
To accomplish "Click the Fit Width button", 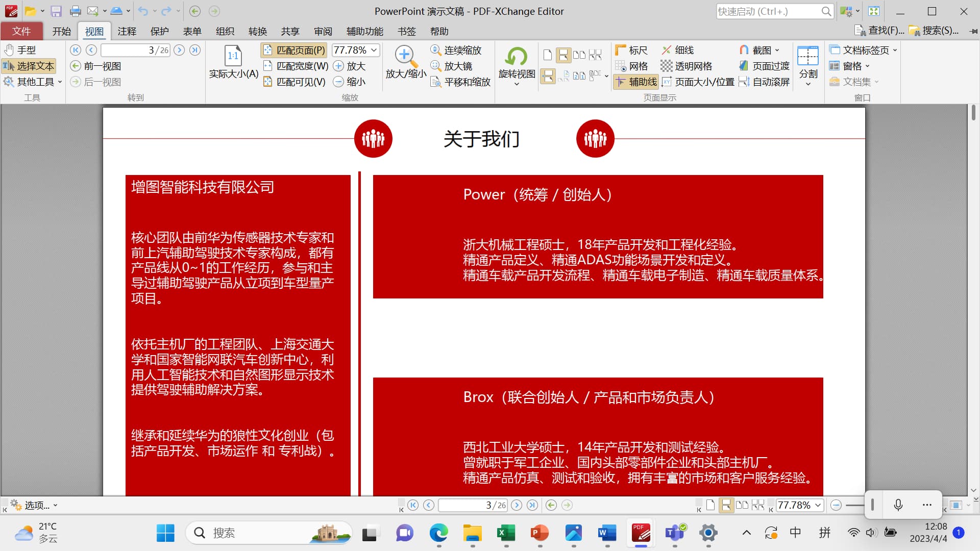I will tap(296, 66).
